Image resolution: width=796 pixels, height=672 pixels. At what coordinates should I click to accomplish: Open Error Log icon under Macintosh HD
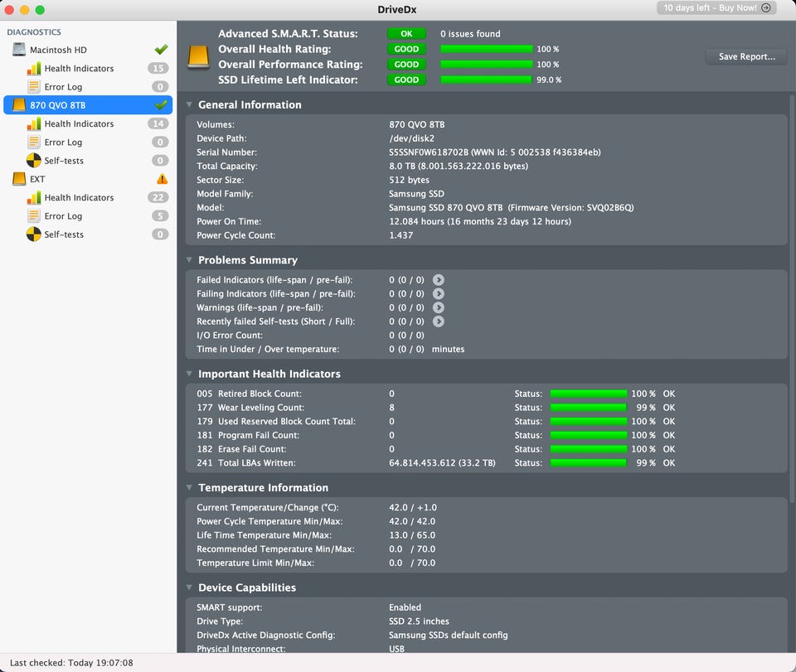33,87
